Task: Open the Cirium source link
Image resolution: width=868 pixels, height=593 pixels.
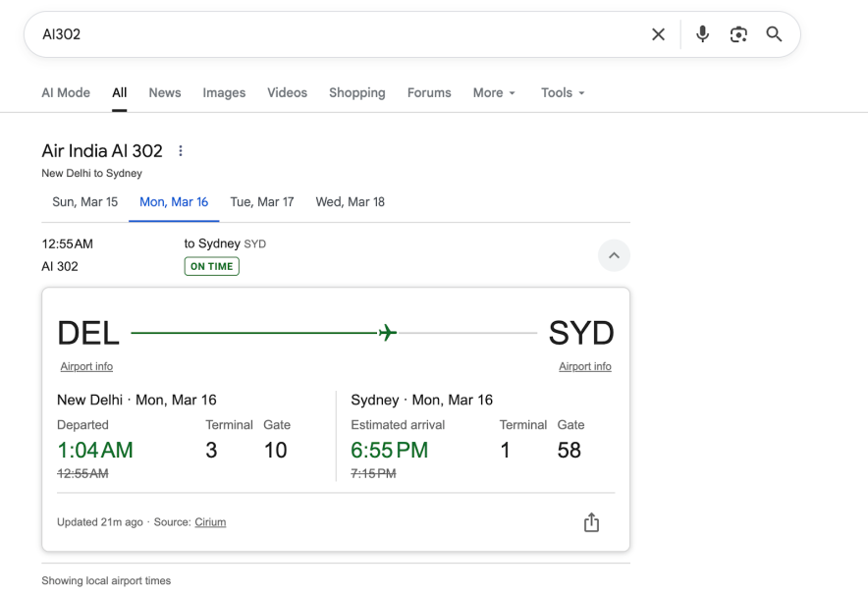Action: [x=210, y=522]
